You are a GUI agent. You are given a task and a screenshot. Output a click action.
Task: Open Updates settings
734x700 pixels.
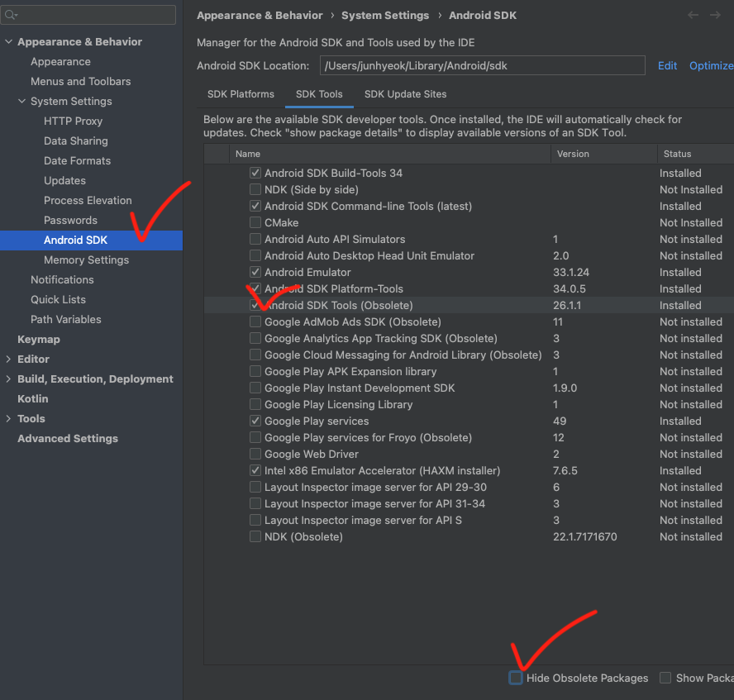[64, 181]
